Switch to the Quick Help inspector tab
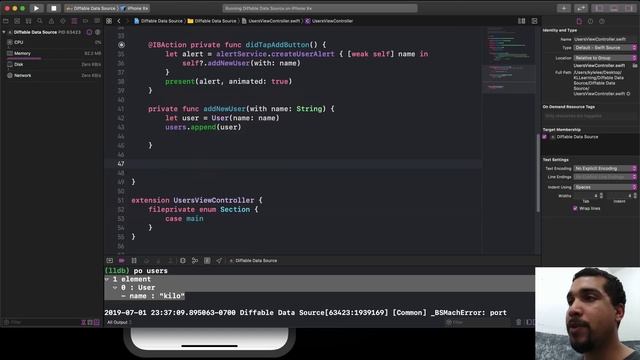Image resolution: width=640 pixels, height=360 pixels. tap(602, 21)
